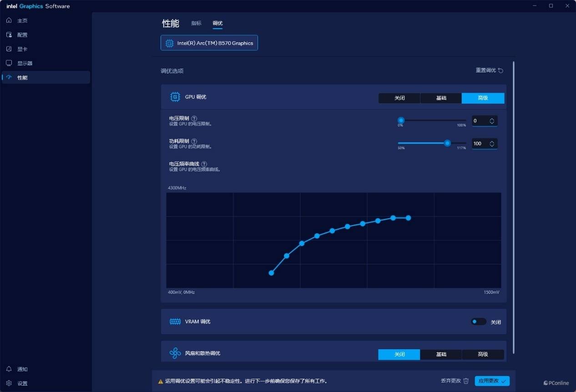This screenshot has height=392, width=576.
Task: Click the 功耗限制 value field
Action: pyautogui.click(x=485, y=144)
